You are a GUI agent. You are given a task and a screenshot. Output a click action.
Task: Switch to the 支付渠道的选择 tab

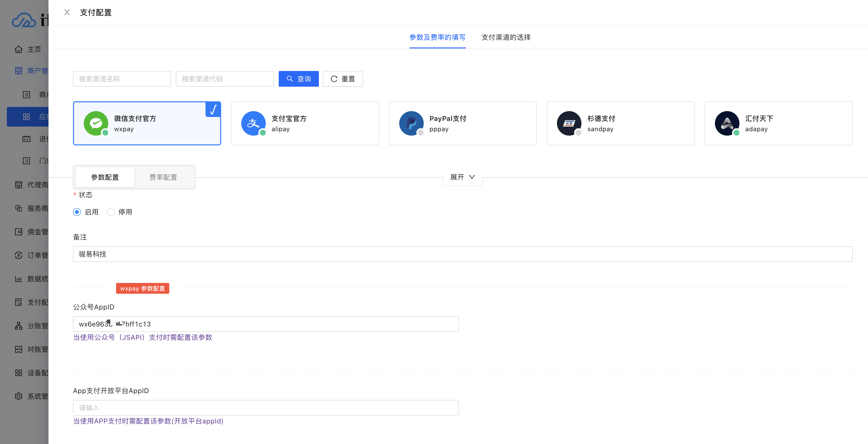tap(506, 37)
